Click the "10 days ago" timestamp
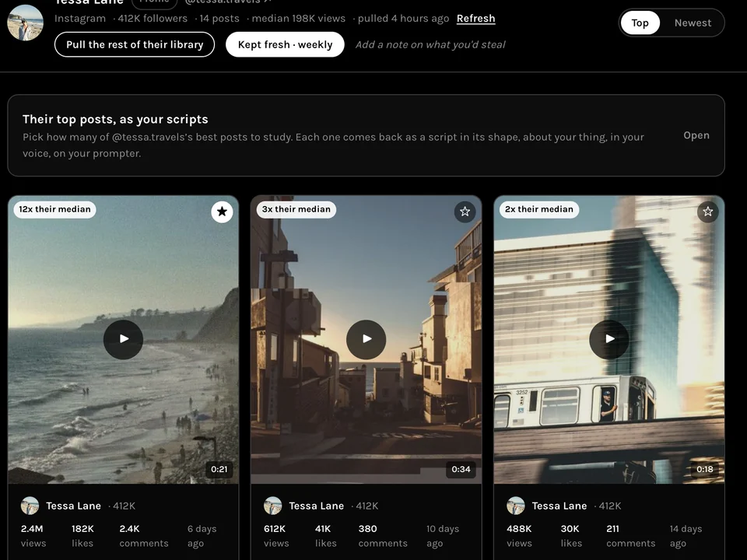The height and width of the screenshot is (560, 747). pos(443,536)
